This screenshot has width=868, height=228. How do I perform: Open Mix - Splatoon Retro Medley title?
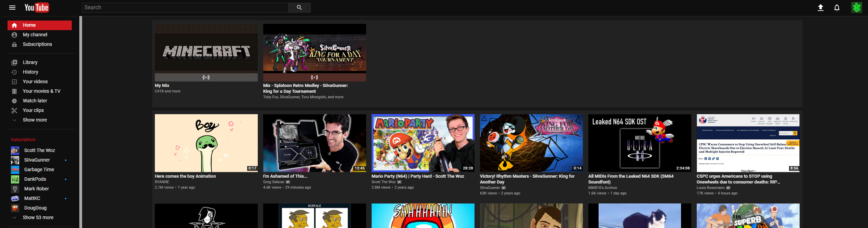306,88
